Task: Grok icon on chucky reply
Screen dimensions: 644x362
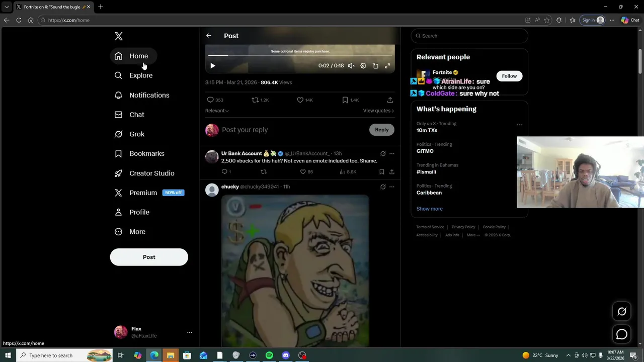Action: pyautogui.click(x=383, y=187)
